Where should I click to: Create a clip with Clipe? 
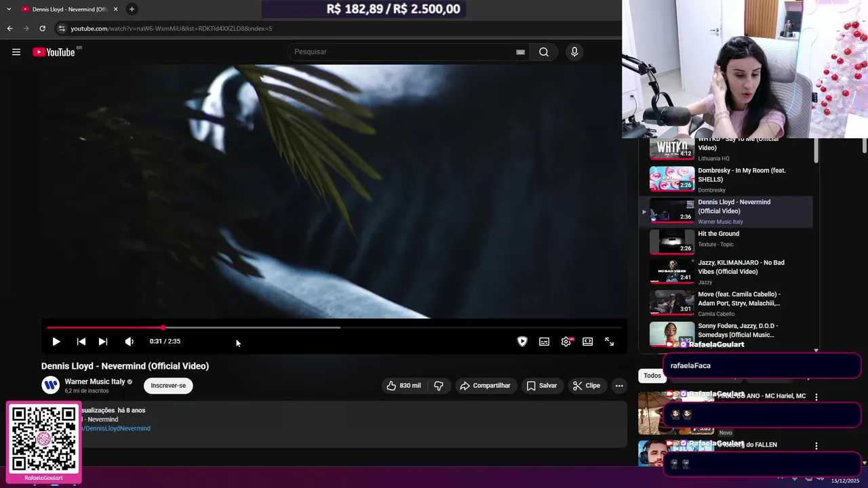(x=587, y=386)
